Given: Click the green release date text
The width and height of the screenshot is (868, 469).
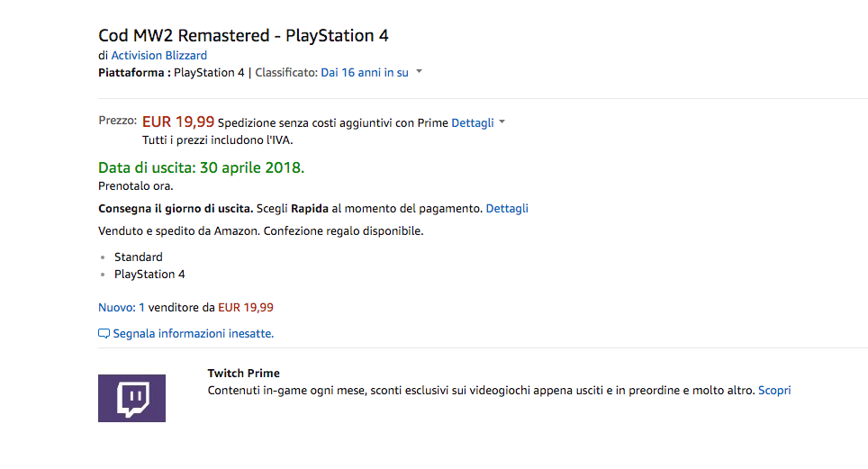Looking at the screenshot, I should (x=201, y=167).
